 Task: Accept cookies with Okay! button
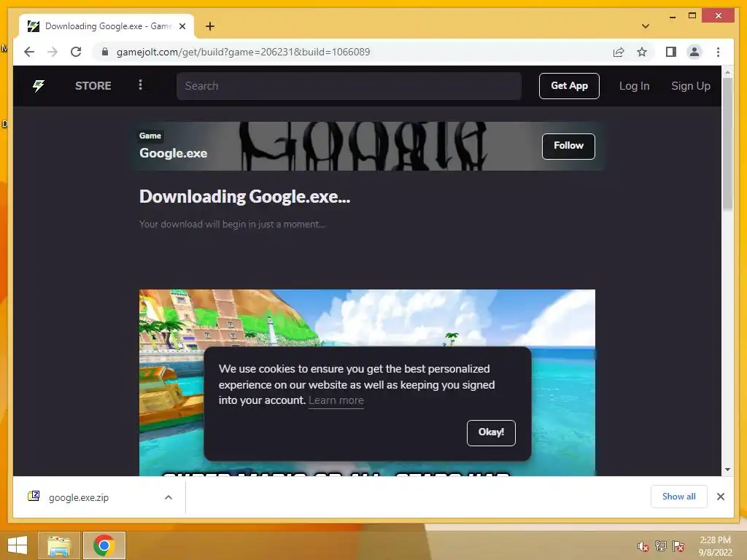[491, 432]
